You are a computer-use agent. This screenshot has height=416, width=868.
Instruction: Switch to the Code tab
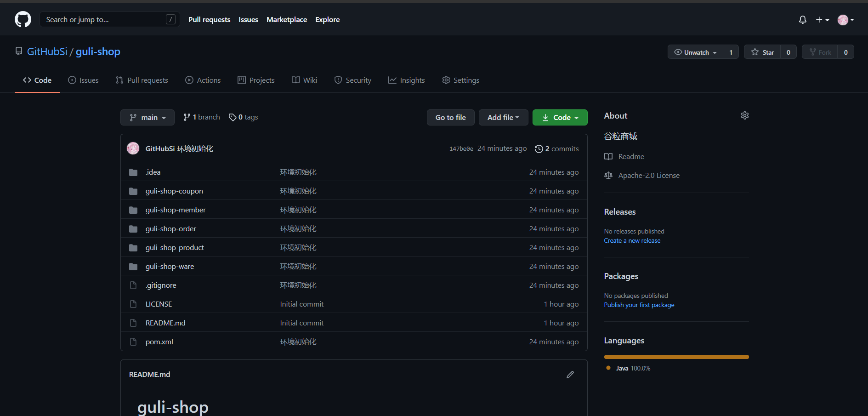[x=37, y=80]
